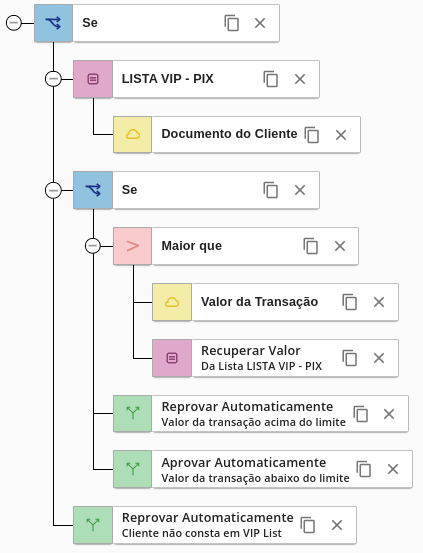Select Aprovar Automaticamente abaixo do limite node
Screen dimensions: 423x553
pyautogui.click(x=263, y=469)
